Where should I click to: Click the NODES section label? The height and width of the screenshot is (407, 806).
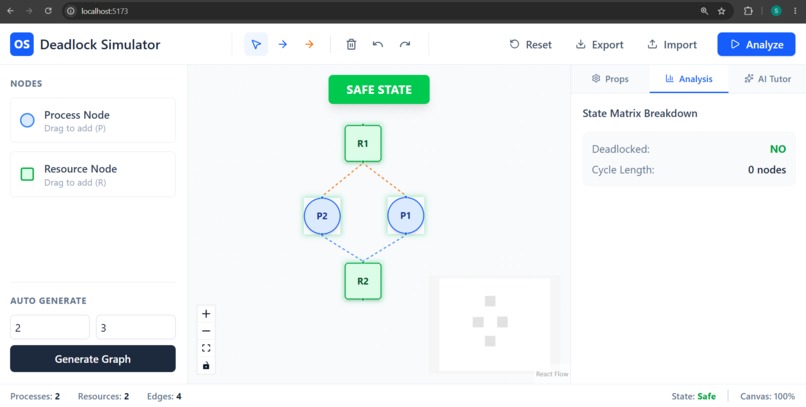[x=26, y=83]
